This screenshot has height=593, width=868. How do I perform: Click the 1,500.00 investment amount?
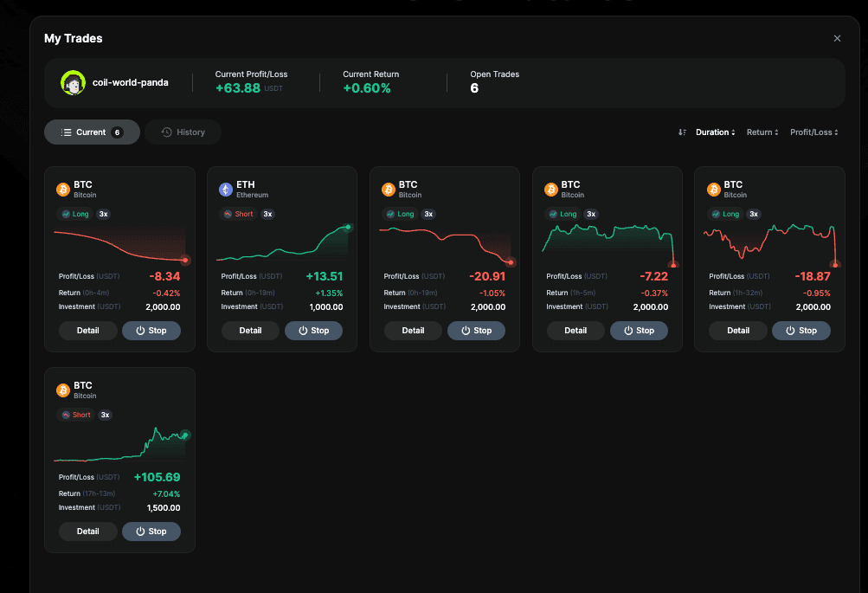point(164,508)
